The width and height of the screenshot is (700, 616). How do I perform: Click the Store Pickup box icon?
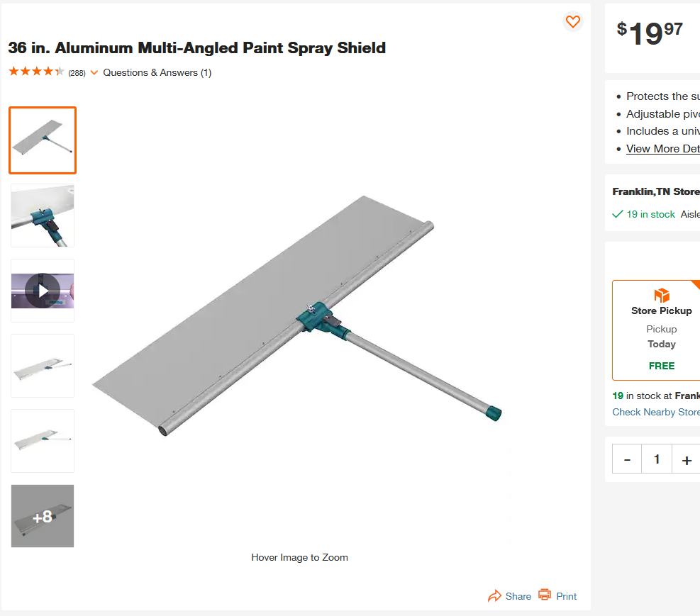662,296
